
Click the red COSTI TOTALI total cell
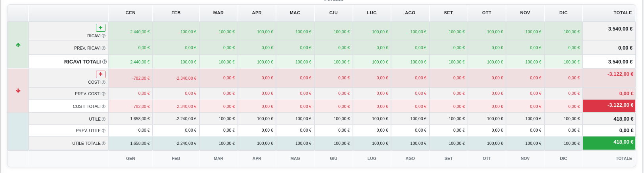[x=609, y=106]
